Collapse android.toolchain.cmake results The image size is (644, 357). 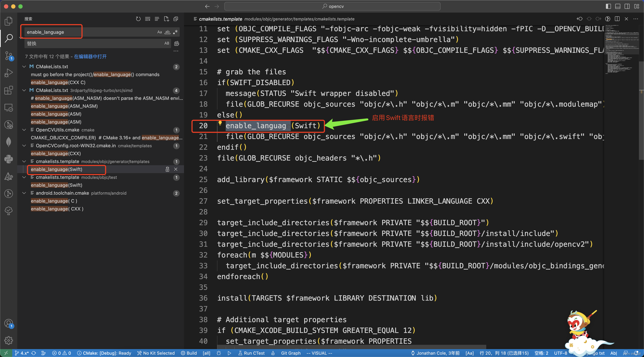tap(24, 193)
